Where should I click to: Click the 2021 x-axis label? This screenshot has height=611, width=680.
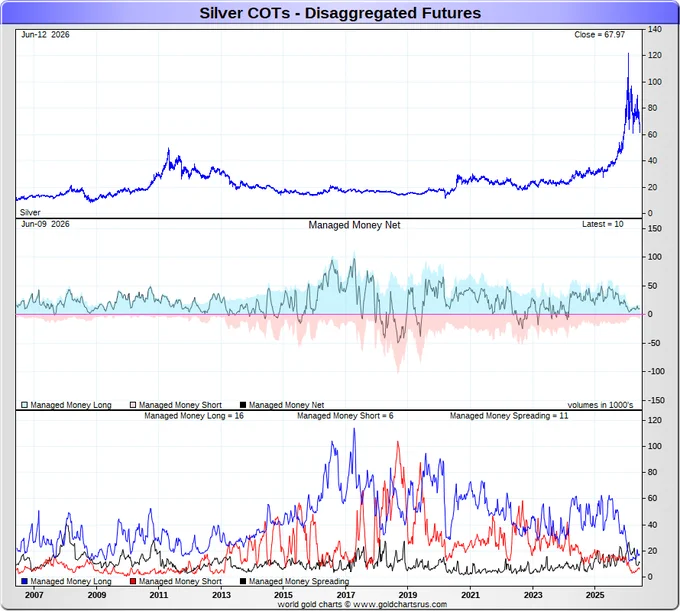pos(470,595)
